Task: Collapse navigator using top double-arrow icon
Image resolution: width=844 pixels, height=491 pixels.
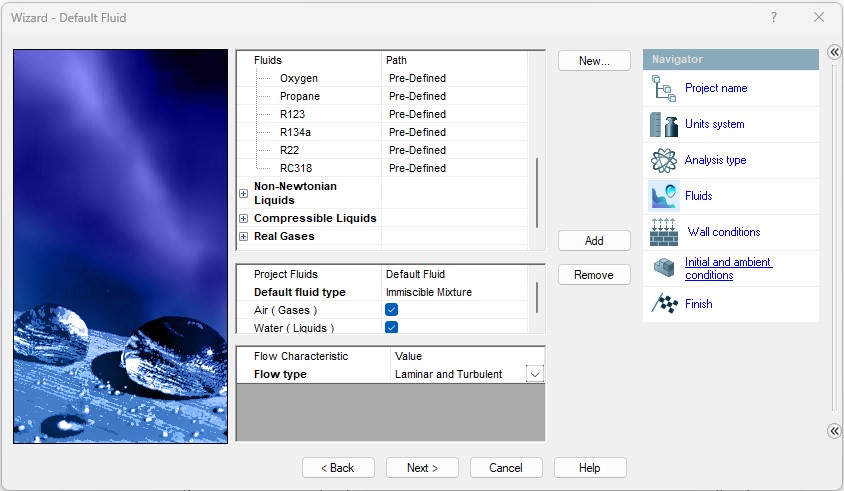Action: coord(835,52)
